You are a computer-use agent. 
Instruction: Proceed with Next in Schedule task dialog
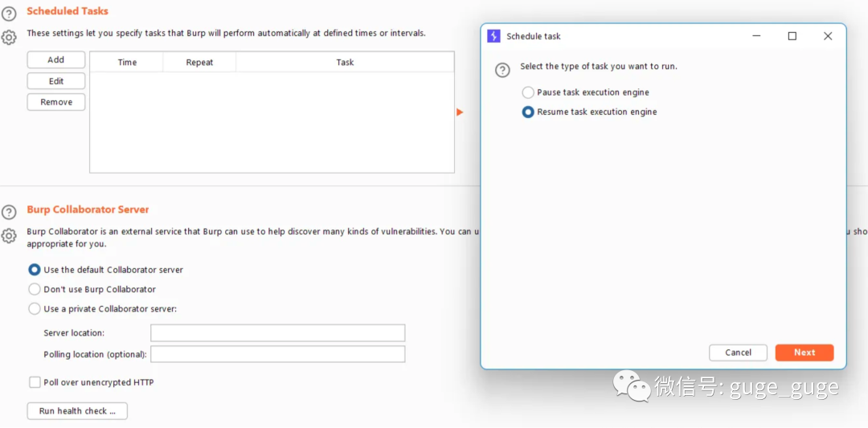click(805, 353)
